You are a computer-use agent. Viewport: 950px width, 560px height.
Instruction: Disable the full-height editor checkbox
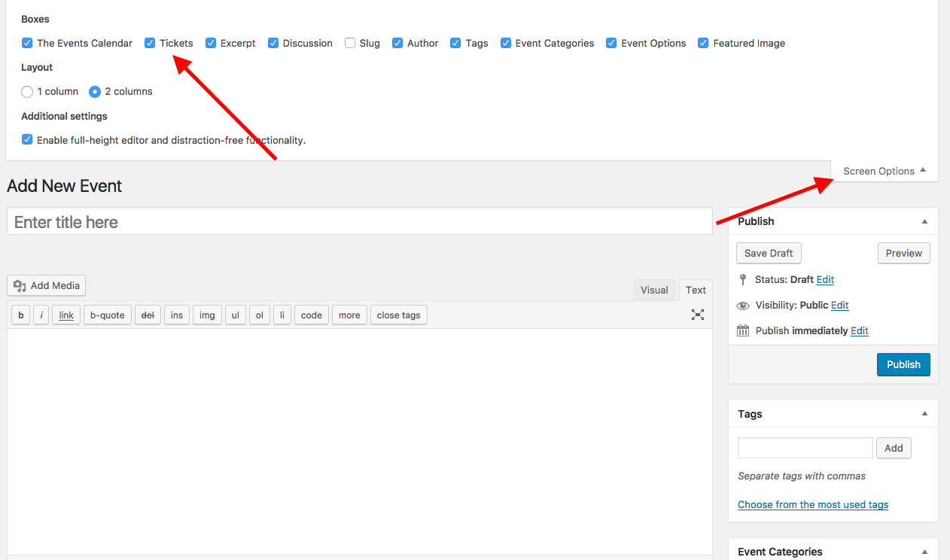pos(27,140)
